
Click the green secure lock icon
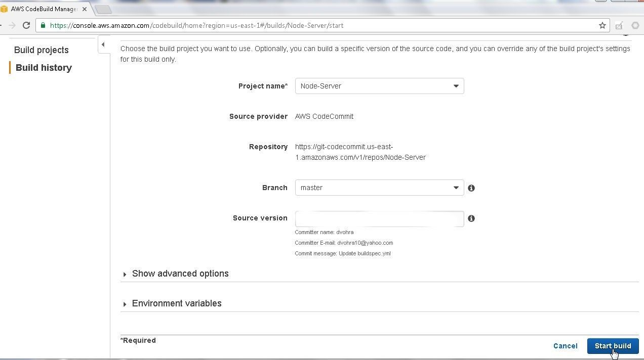(43, 25)
